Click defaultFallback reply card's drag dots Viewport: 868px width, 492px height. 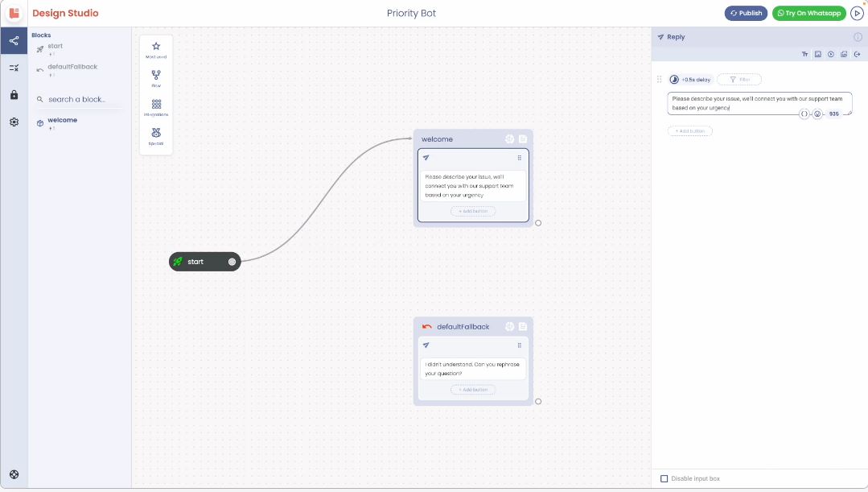point(519,345)
